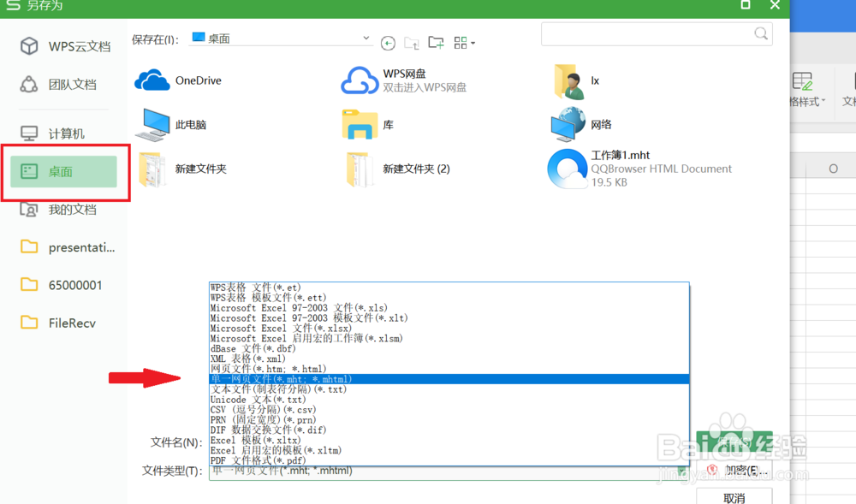Viewport: 856px width, 504px height.
Task: Choose Excel 97-2003 模板文件(*.xlt)
Action: tap(449, 318)
